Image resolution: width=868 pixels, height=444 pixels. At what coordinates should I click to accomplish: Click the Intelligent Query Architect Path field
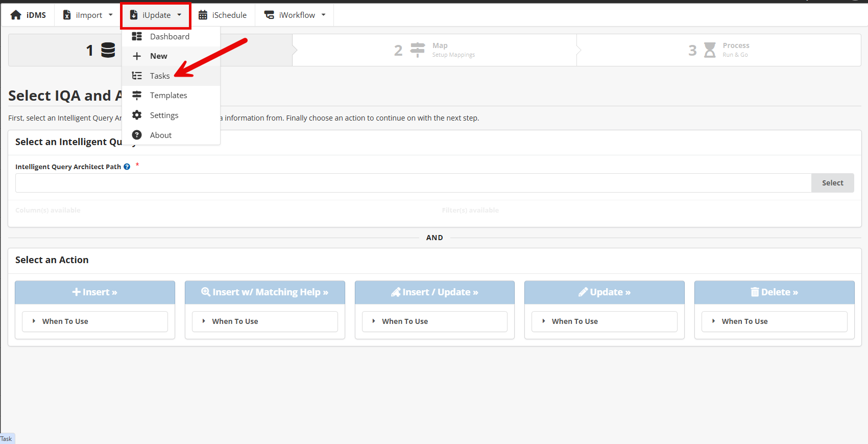(413, 183)
